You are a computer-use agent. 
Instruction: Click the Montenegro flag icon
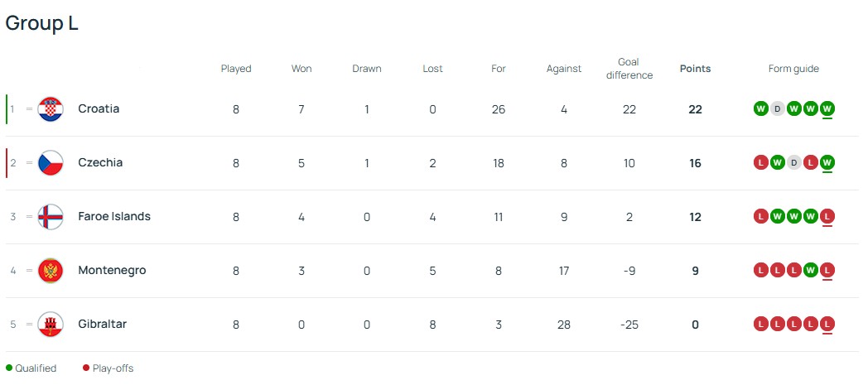pyautogui.click(x=51, y=271)
